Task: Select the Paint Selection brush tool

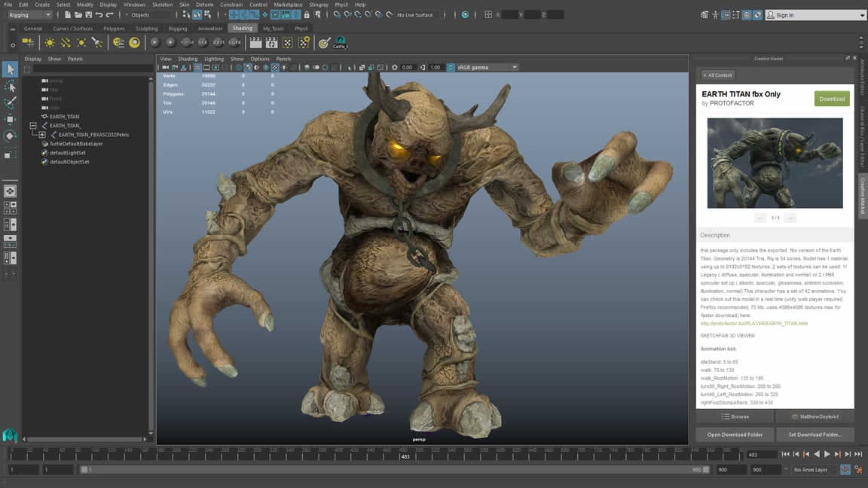Action: [10, 103]
